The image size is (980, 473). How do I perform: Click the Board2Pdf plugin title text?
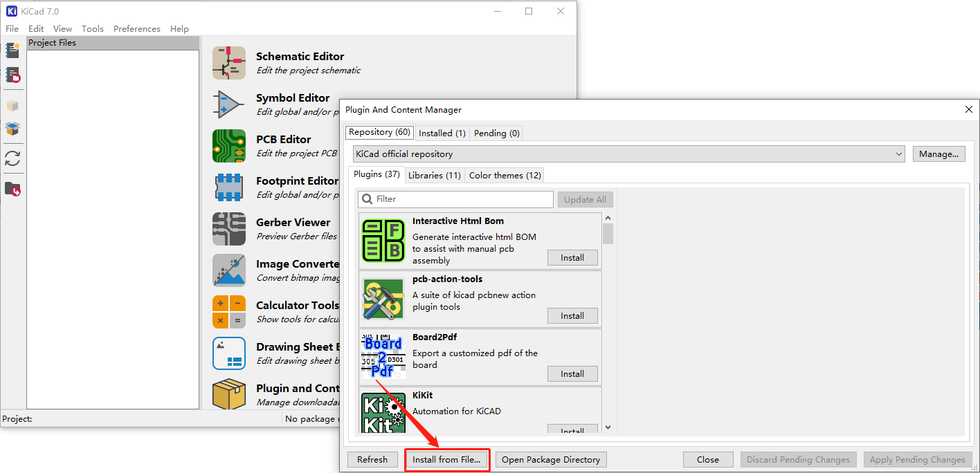(x=435, y=337)
